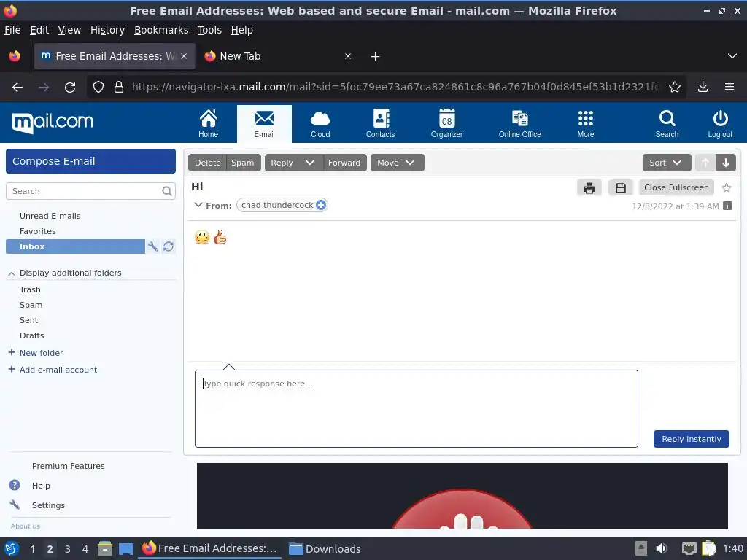Forward the email

tap(344, 163)
